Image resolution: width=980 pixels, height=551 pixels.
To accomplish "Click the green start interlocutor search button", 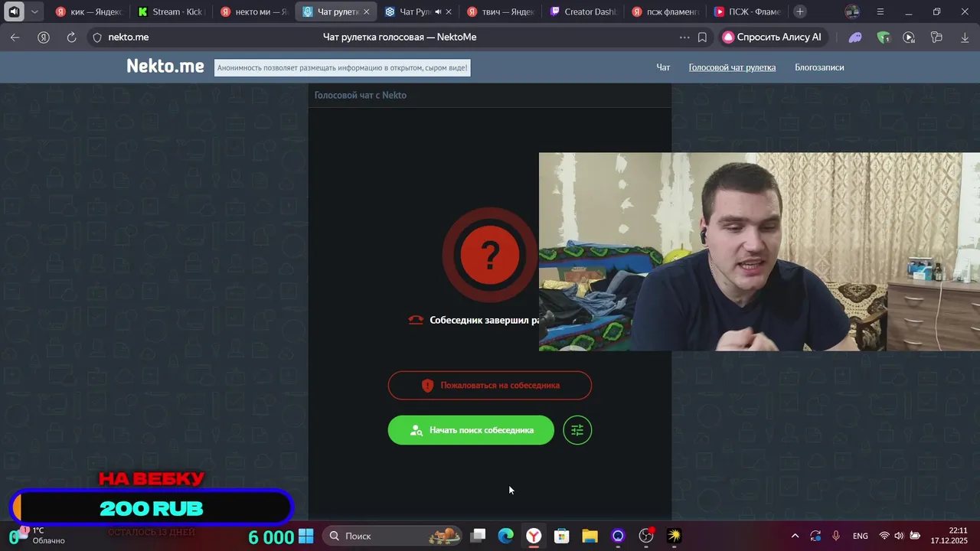I will [471, 430].
